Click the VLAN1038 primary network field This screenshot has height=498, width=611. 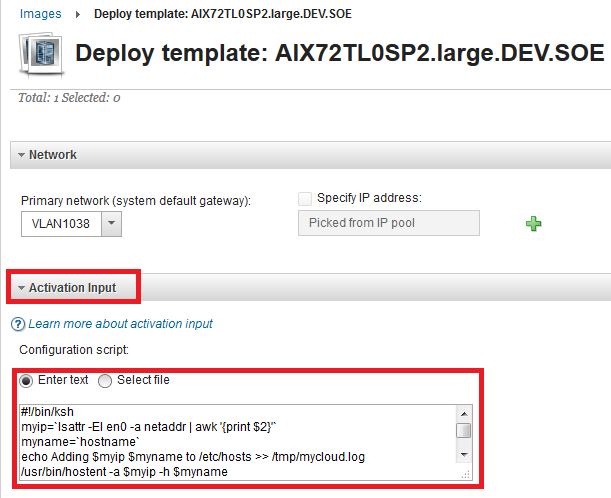tap(60, 224)
